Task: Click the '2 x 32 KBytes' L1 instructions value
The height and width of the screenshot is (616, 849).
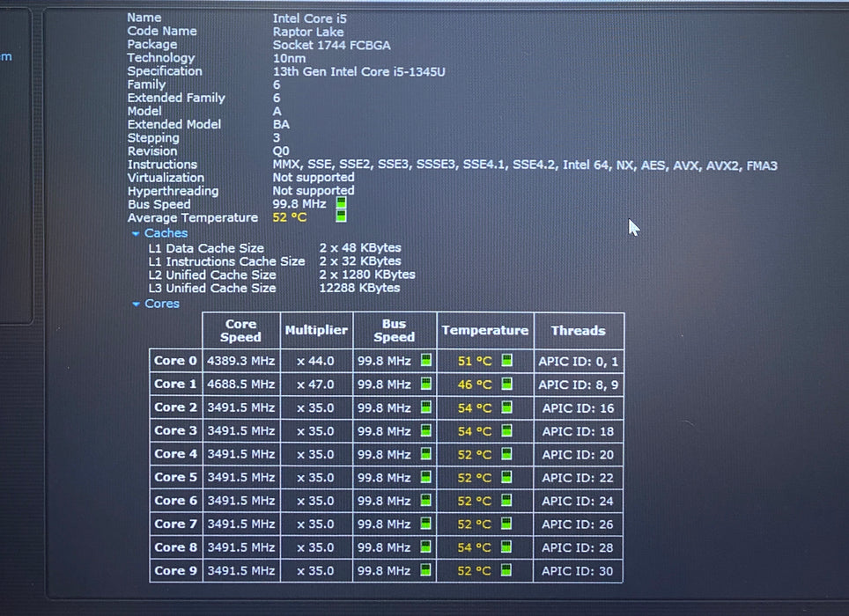Action: 360,261
